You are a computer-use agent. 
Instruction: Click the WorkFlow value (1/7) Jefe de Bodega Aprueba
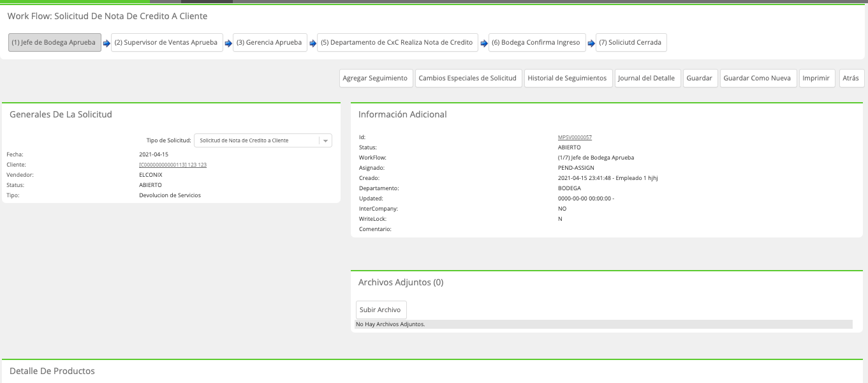click(x=596, y=158)
